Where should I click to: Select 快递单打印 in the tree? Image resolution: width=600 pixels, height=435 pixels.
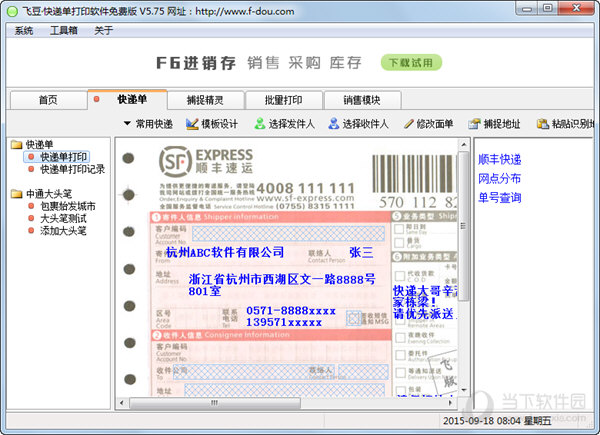64,156
